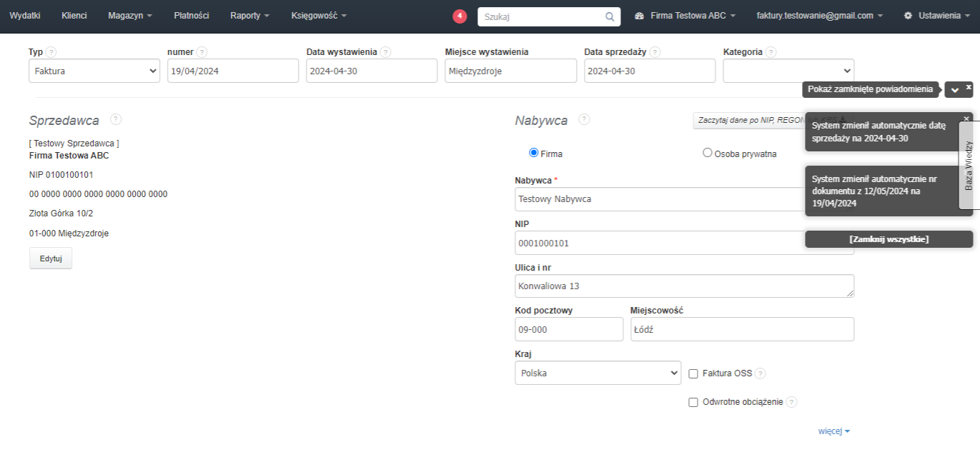Open the Magazyn menu
980x452 pixels.
pos(130,16)
